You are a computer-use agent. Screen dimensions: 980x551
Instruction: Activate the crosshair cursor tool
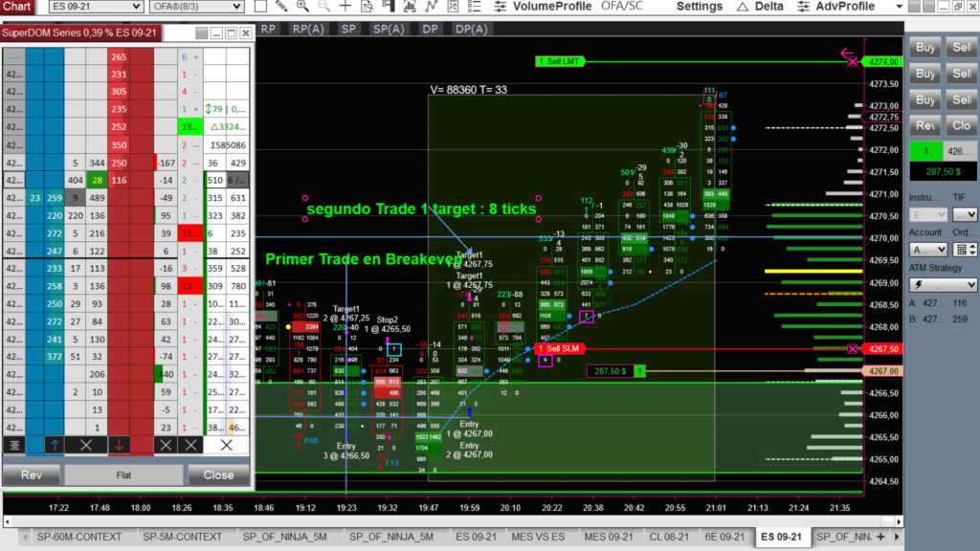[345, 7]
